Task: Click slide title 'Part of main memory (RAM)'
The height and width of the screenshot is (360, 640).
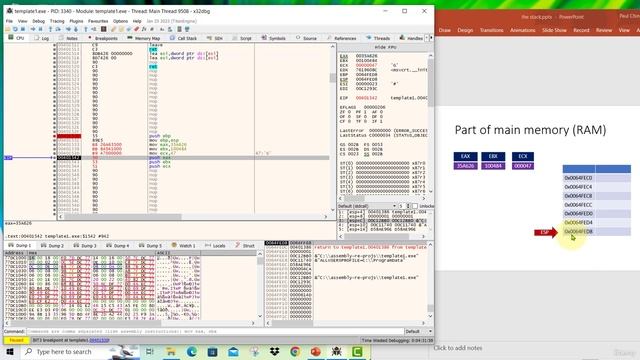Action: pyautogui.click(x=530, y=130)
